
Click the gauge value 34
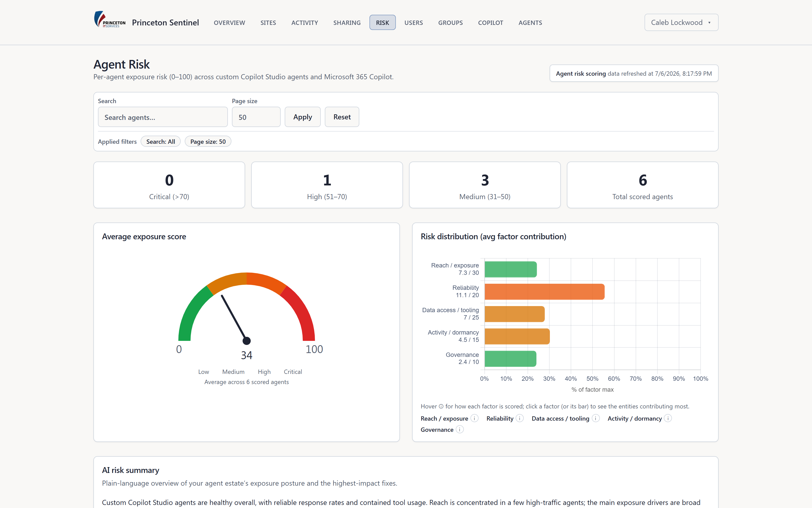tap(247, 355)
